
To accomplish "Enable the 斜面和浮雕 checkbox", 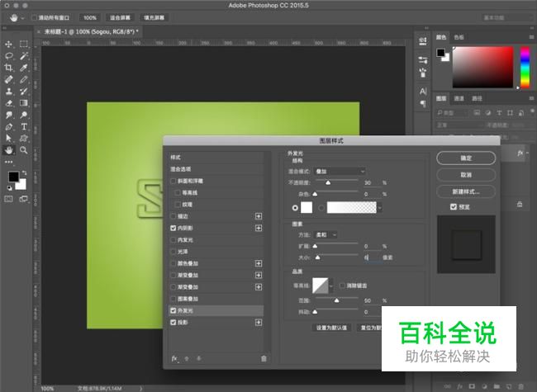I will [x=173, y=181].
